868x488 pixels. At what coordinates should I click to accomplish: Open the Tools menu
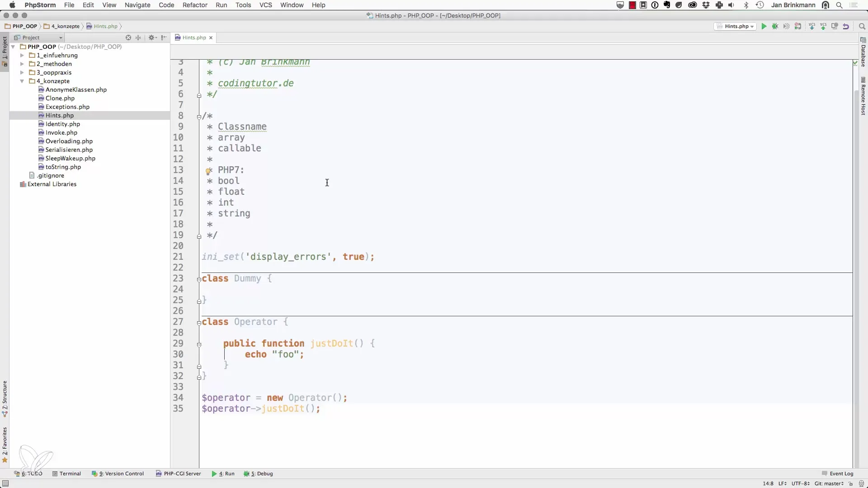click(243, 5)
